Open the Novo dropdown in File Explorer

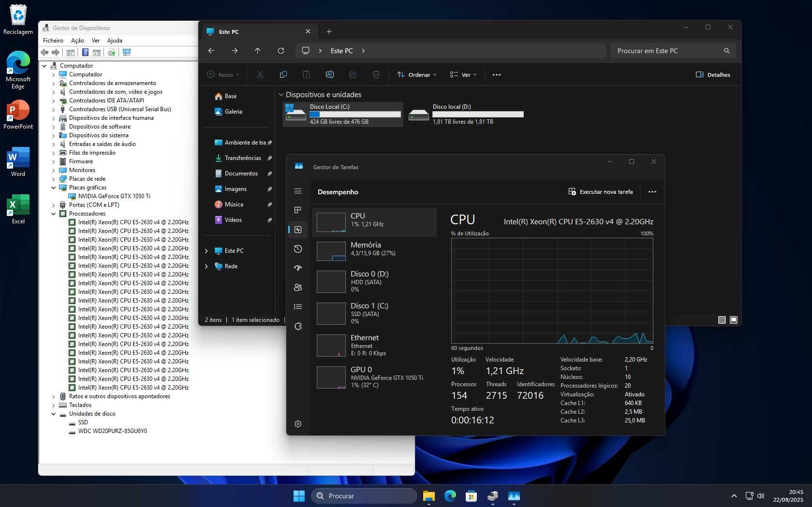(223, 75)
